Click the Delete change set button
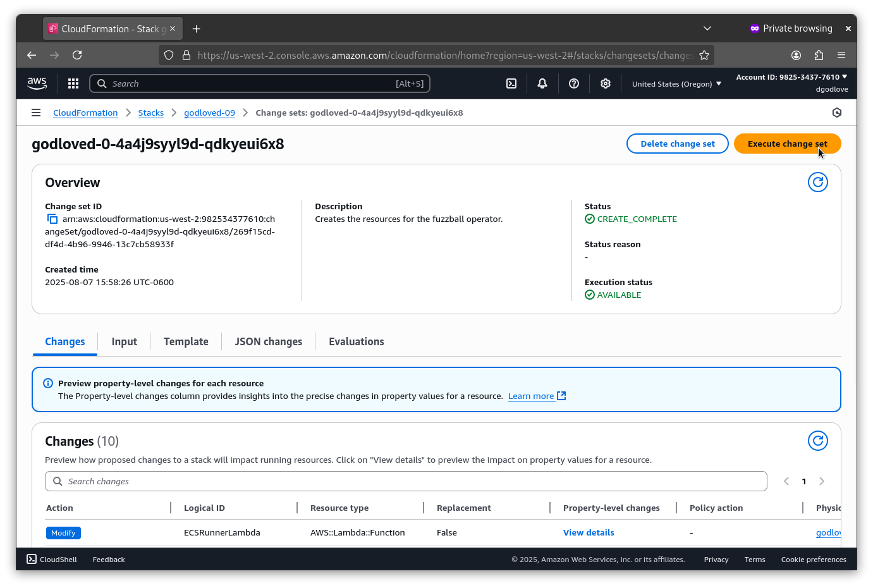Image resolution: width=873 pixels, height=588 pixels. click(x=677, y=144)
